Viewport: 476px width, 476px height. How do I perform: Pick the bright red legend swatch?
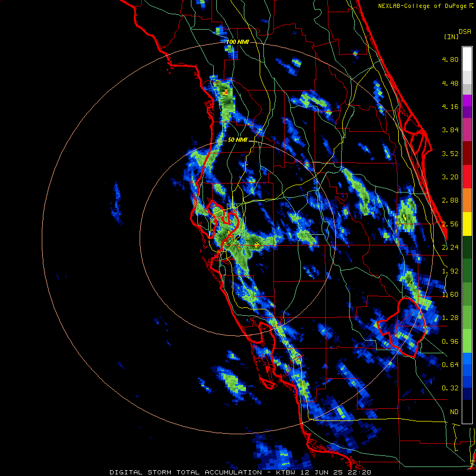pos(467,177)
